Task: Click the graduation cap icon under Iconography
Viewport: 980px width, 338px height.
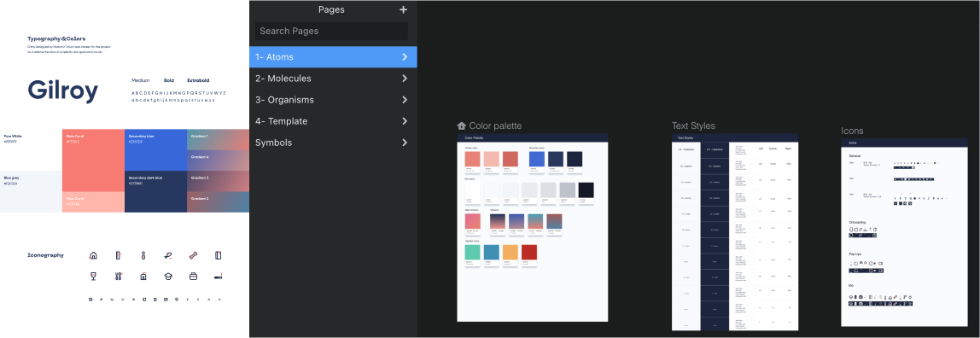Action: coord(168,276)
